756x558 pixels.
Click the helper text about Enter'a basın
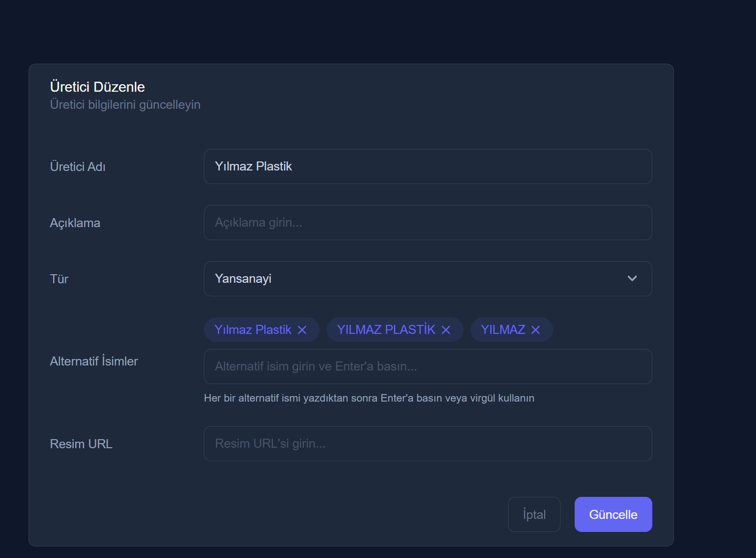click(369, 398)
